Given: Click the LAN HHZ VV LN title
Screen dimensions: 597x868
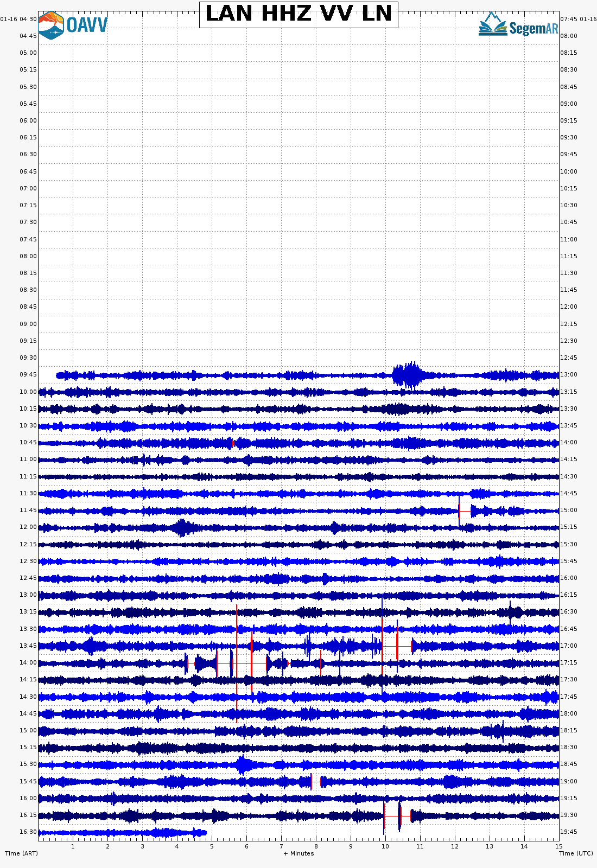Looking at the screenshot, I should click(298, 14).
